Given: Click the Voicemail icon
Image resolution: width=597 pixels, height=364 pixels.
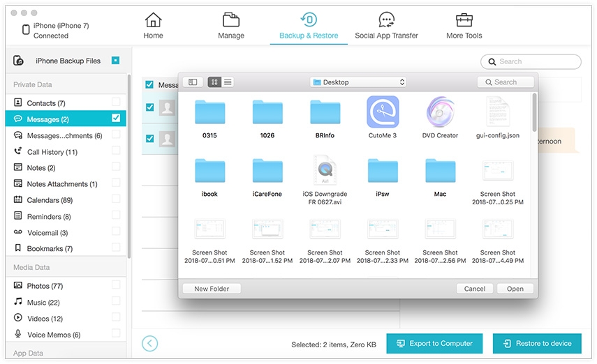Looking at the screenshot, I should point(18,232).
